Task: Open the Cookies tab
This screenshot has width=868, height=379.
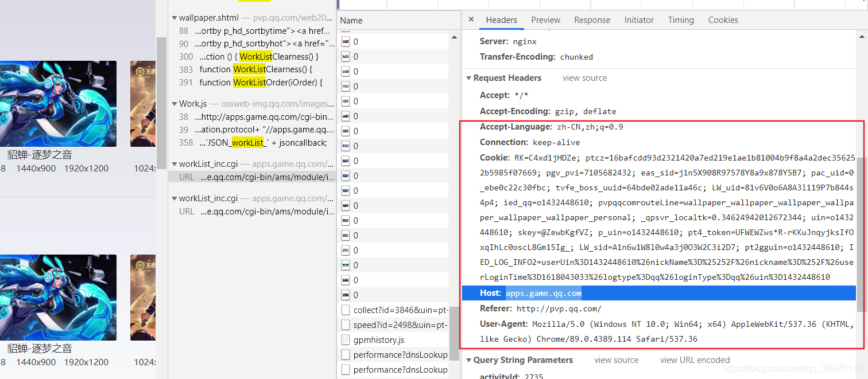Action: (x=723, y=20)
